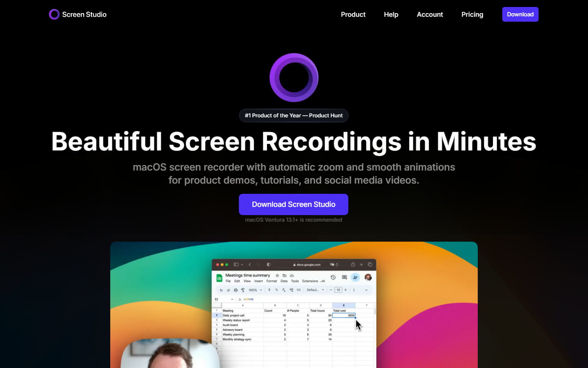The height and width of the screenshot is (368, 588).
Task: Click the 'Total hours' header cell
Action: pos(321,311)
